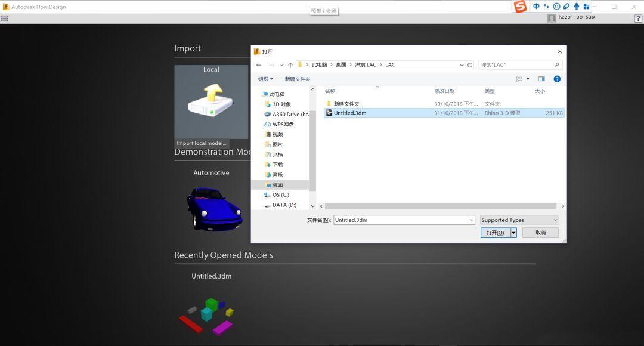
Task: Click Sogou skin pencil icon
Action: [566, 6]
